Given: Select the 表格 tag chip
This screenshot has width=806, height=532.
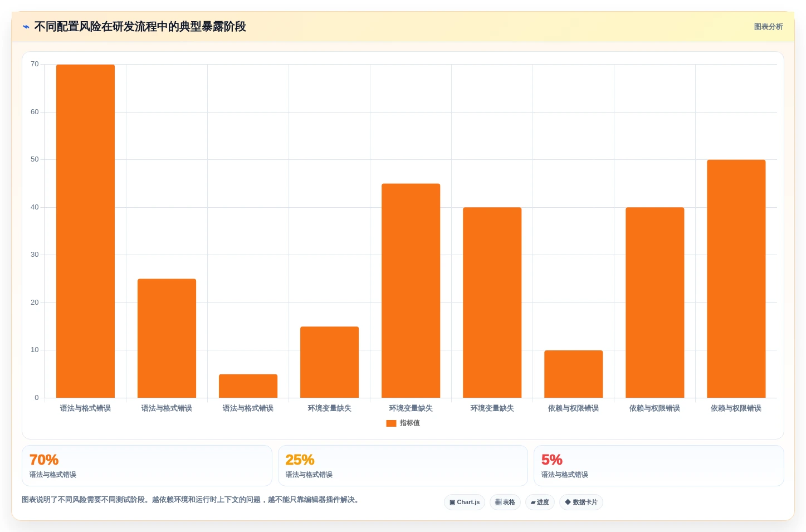Looking at the screenshot, I should click(x=505, y=502).
